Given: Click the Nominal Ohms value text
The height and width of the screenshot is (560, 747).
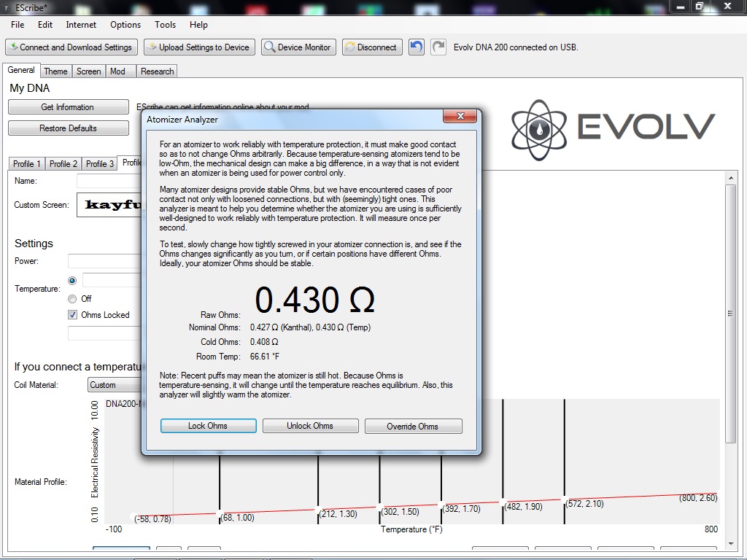Looking at the screenshot, I should [310, 327].
